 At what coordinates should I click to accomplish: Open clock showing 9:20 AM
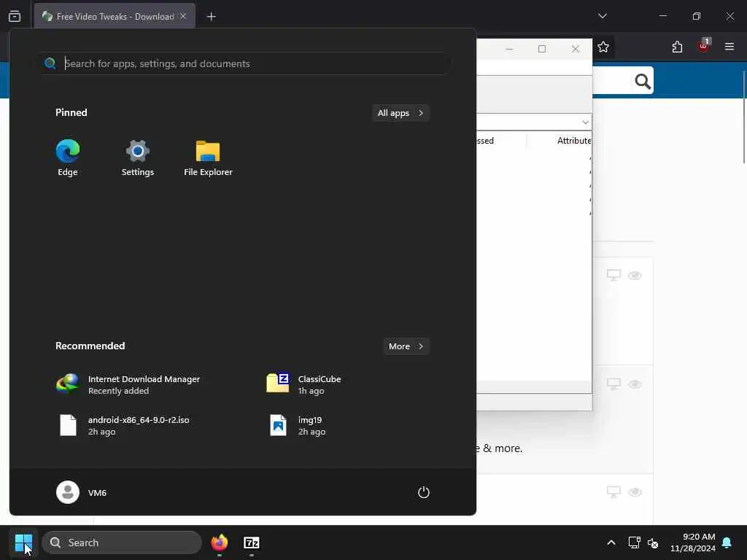tap(693, 542)
